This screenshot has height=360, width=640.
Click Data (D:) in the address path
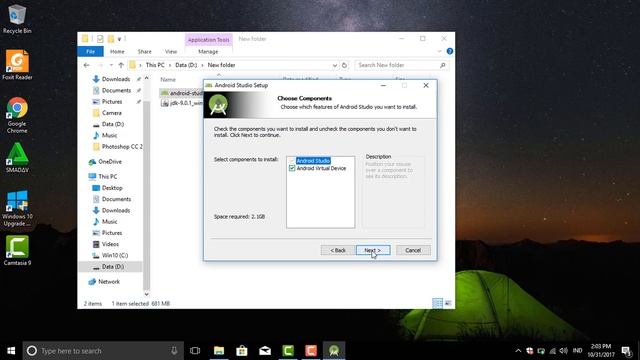186,65
